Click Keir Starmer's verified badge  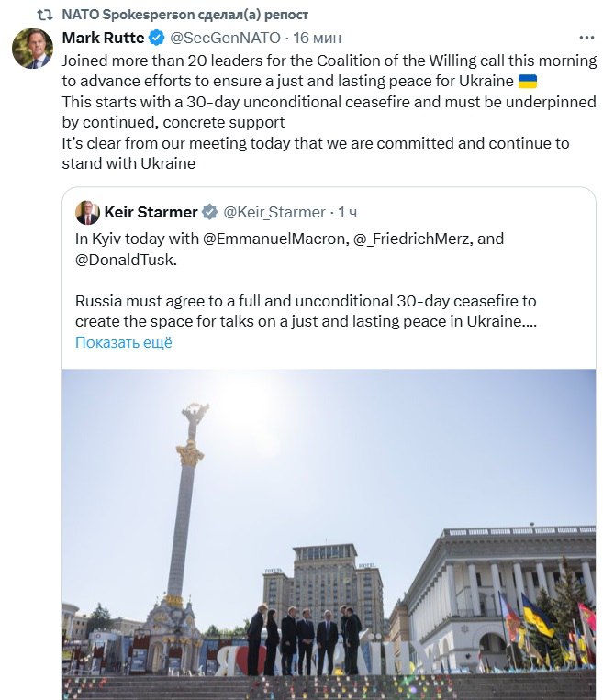tap(210, 212)
